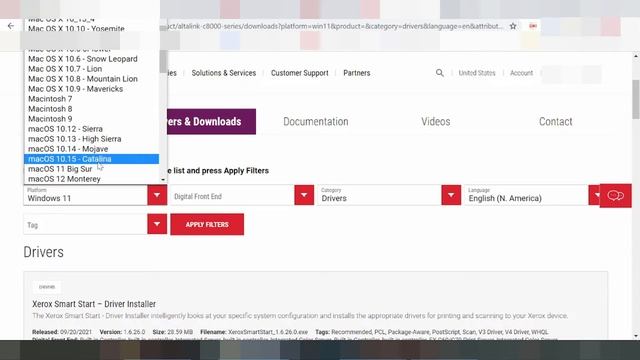
Task: Click the Apply Filters button
Action: [x=207, y=224]
